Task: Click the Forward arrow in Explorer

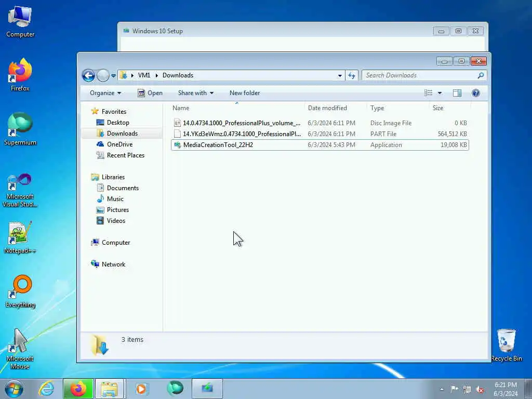Action: click(103, 75)
